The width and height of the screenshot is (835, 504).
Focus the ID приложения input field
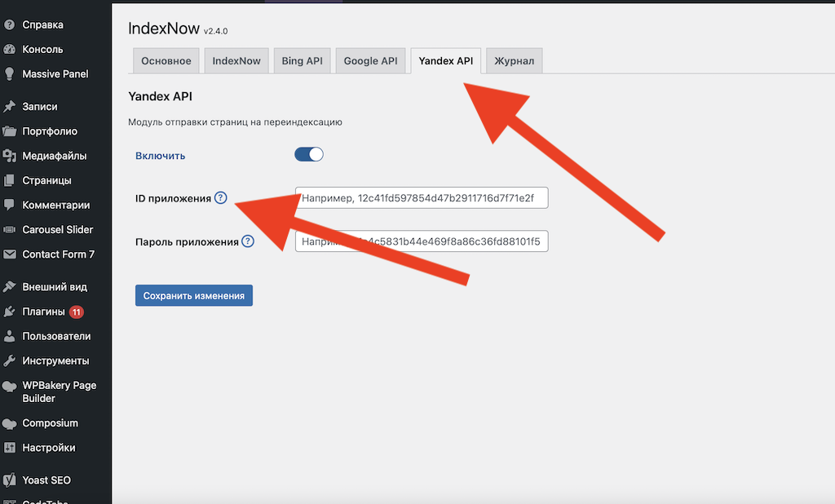click(x=422, y=197)
